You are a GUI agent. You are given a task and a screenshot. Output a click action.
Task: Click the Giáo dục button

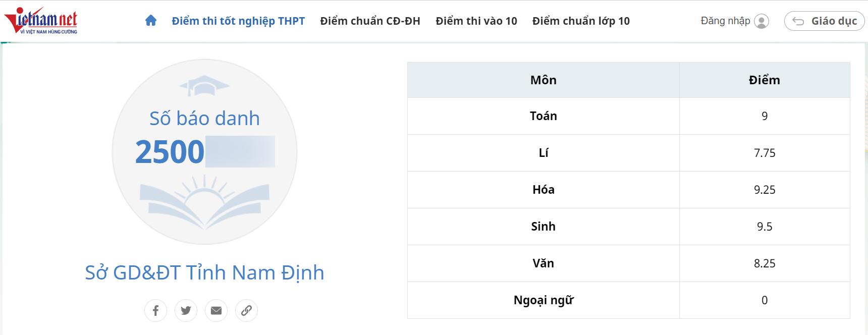click(824, 21)
